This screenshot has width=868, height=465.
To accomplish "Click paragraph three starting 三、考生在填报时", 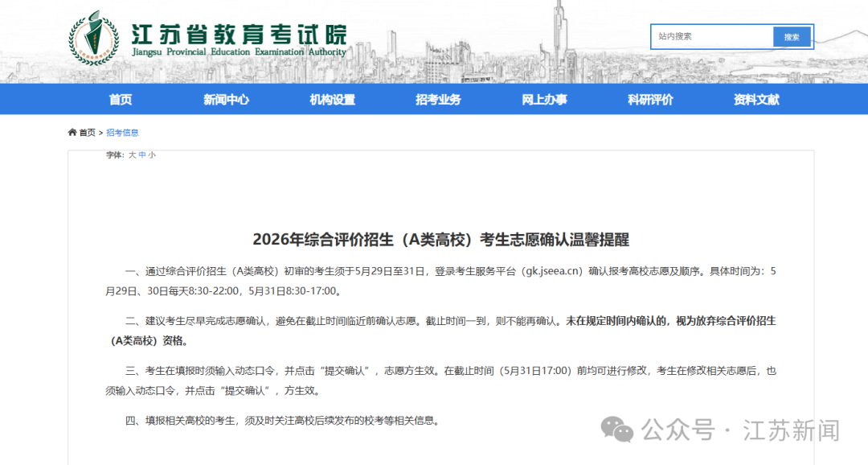I will (x=440, y=381).
